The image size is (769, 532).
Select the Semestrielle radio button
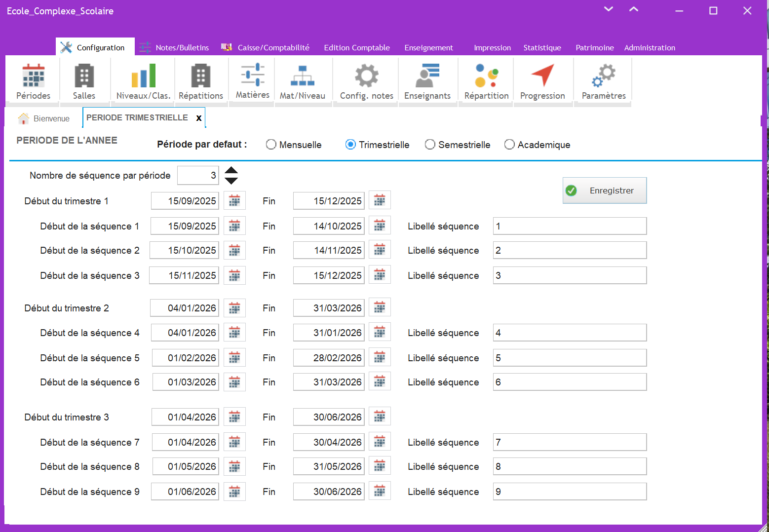(x=430, y=145)
